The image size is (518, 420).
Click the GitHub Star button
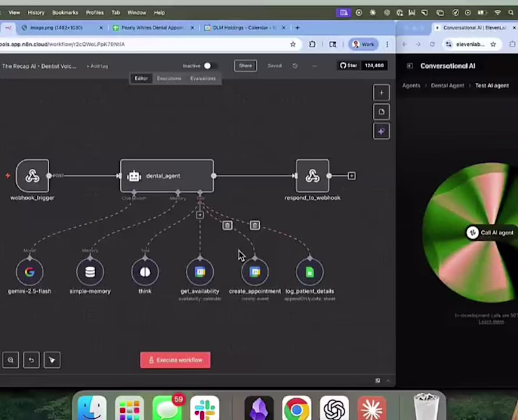click(349, 65)
